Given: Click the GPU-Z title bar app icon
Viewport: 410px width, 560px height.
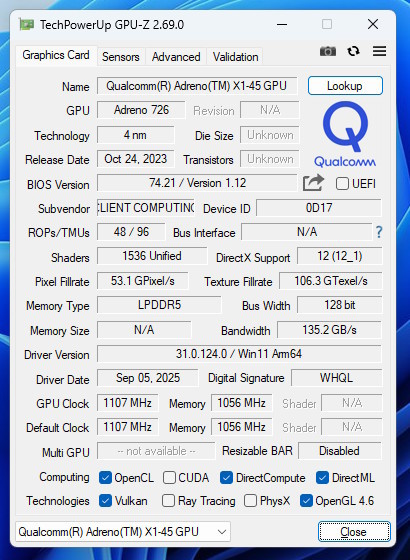Looking at the screenshot, I should tap(26, 25).
